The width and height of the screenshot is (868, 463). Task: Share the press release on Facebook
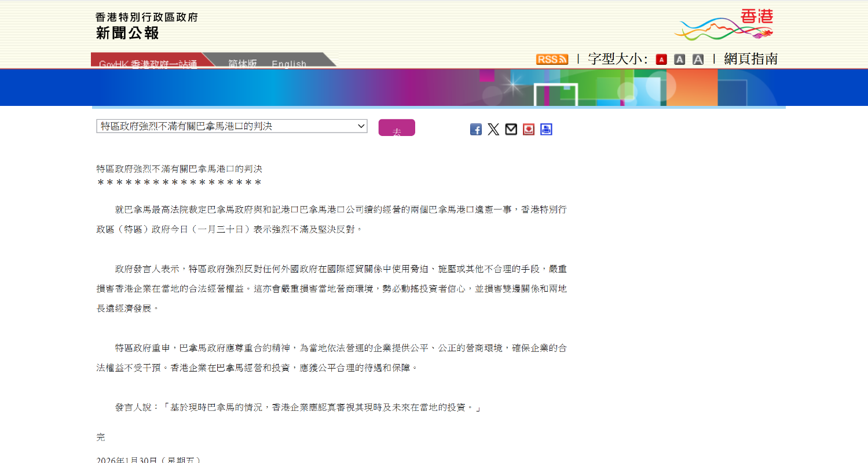[x=475, y=130]
